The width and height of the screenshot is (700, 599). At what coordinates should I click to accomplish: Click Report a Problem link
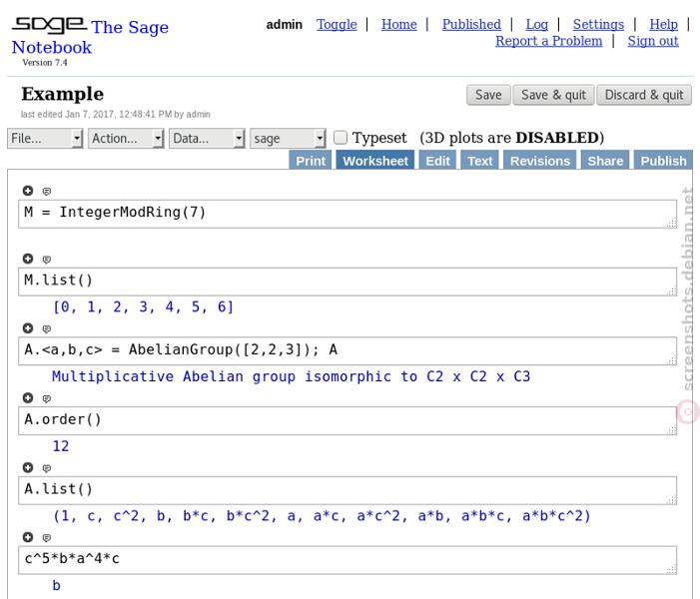pos(548,41)
